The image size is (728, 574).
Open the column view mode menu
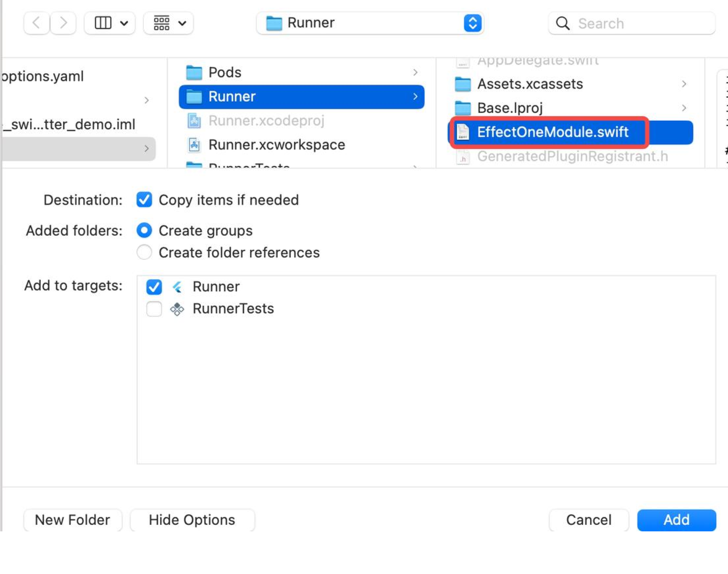pyautogui.click(x=110, y=23)
